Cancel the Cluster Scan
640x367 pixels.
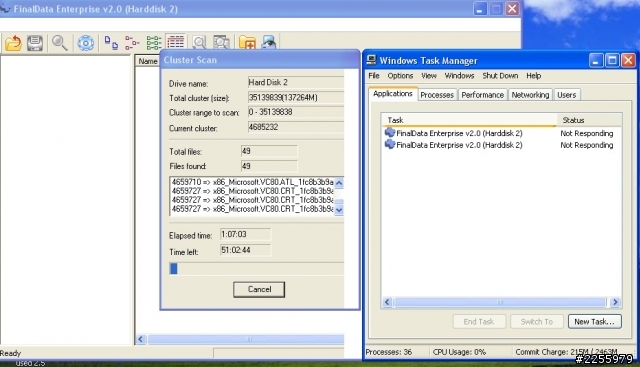click(259, 289)
